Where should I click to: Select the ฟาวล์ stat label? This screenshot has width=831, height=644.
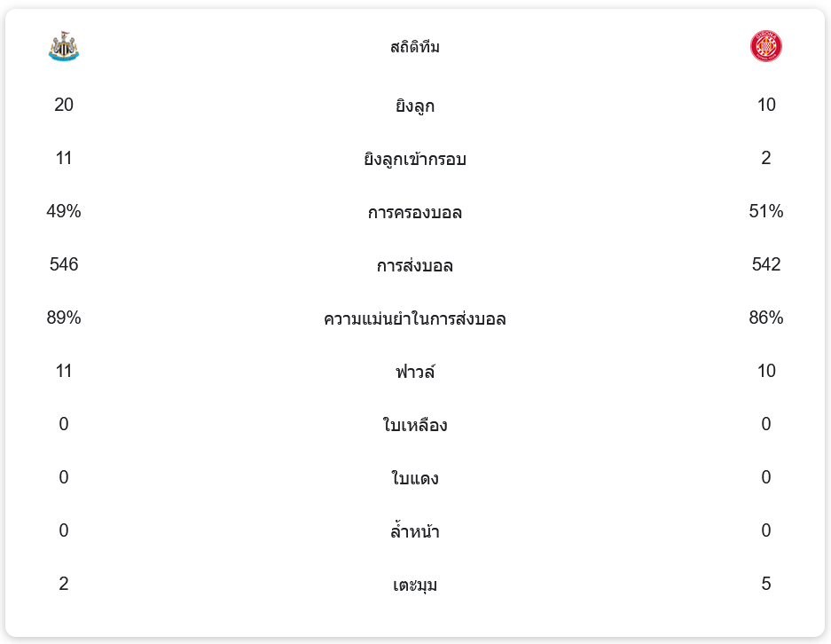click(x=415, y=373)
